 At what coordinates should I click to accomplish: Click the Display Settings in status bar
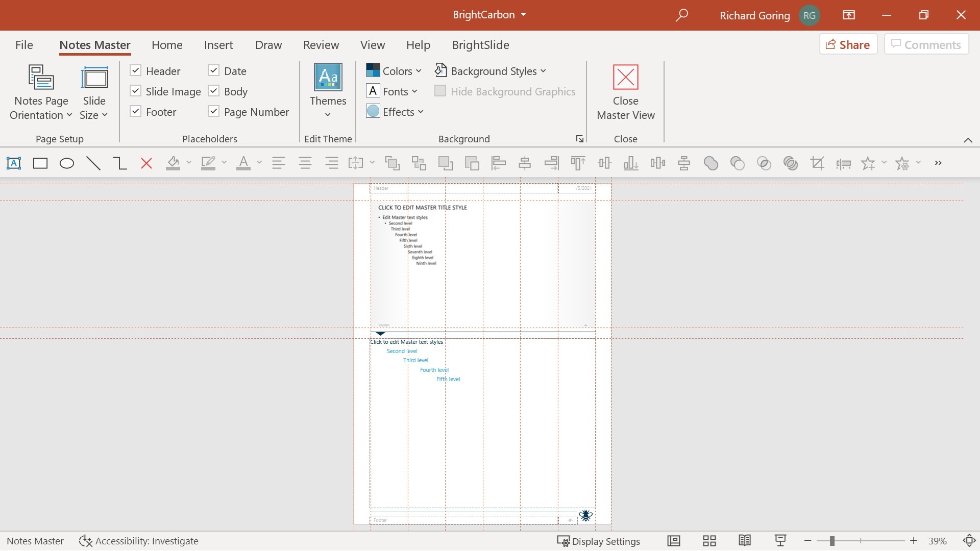(598, 541)
